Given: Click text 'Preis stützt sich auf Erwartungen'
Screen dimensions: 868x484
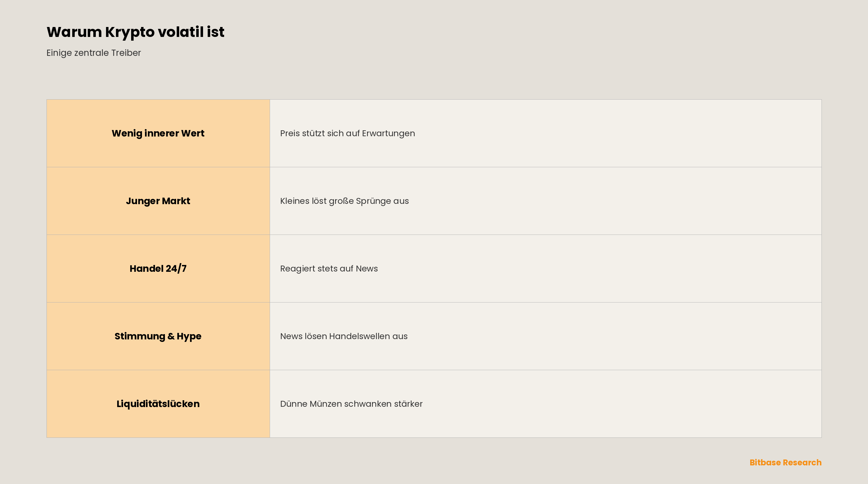Looking at the screenshot, I should coord(348,133).
